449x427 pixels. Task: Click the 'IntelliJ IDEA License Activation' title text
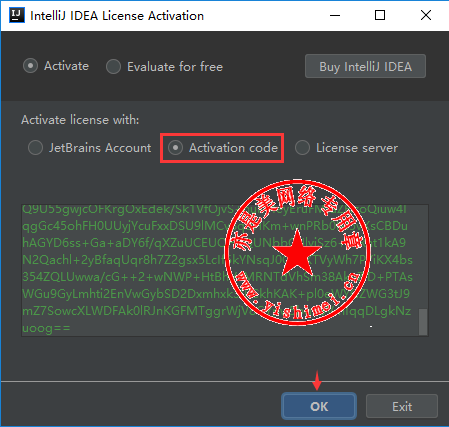pos(117,16)
